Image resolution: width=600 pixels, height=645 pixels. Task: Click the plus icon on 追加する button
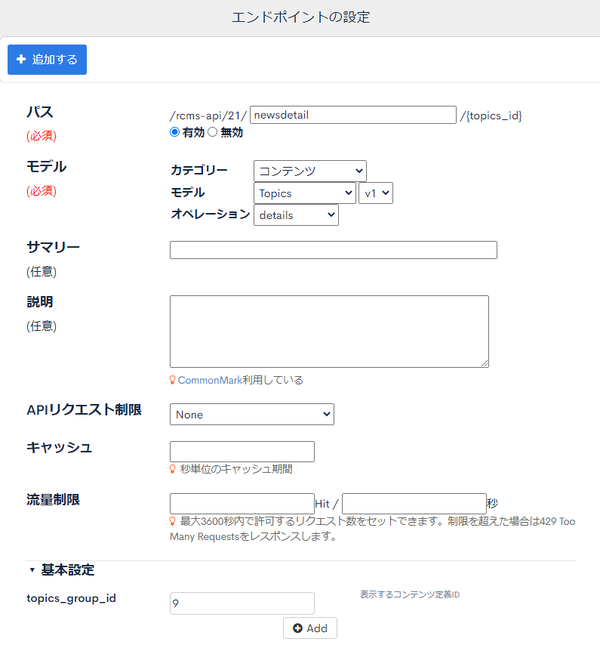(x=21, y=59)
